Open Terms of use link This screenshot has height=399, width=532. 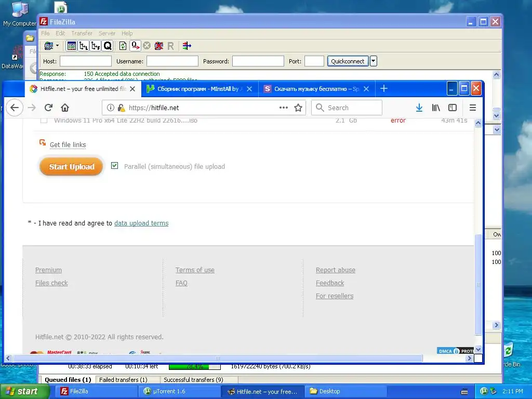pos(195,270)
